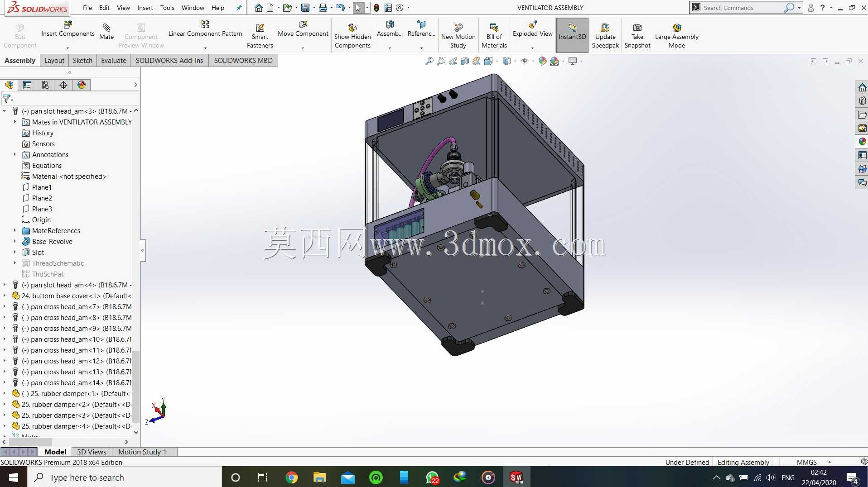The image size is (868, 487).
Task: Open File Explorer from taskbar
Action: tap(319, 477)
